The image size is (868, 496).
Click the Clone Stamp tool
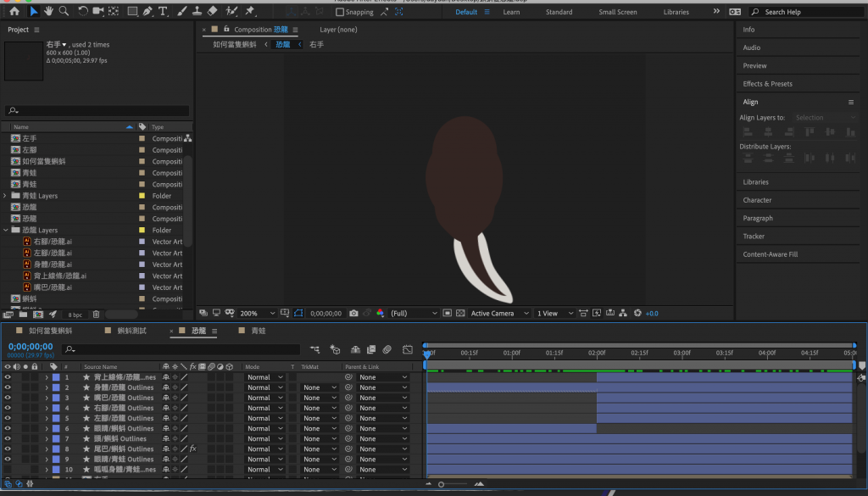coord(196,12)
